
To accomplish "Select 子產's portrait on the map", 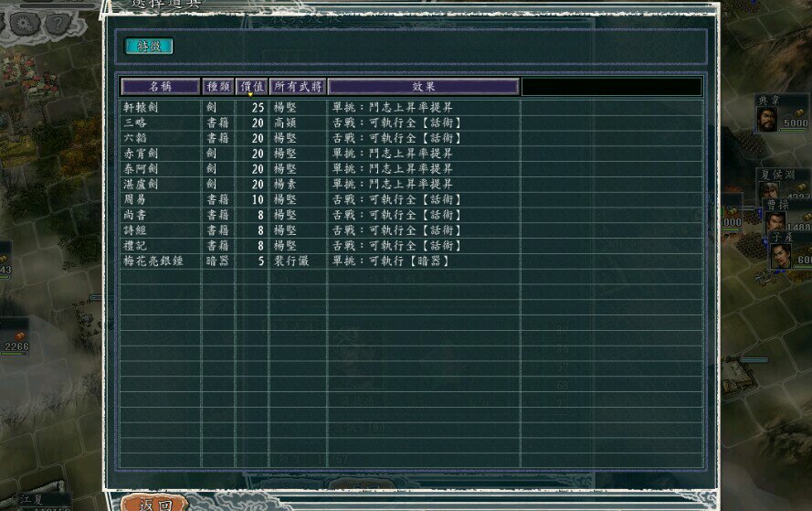I will [x=780, y=256].
